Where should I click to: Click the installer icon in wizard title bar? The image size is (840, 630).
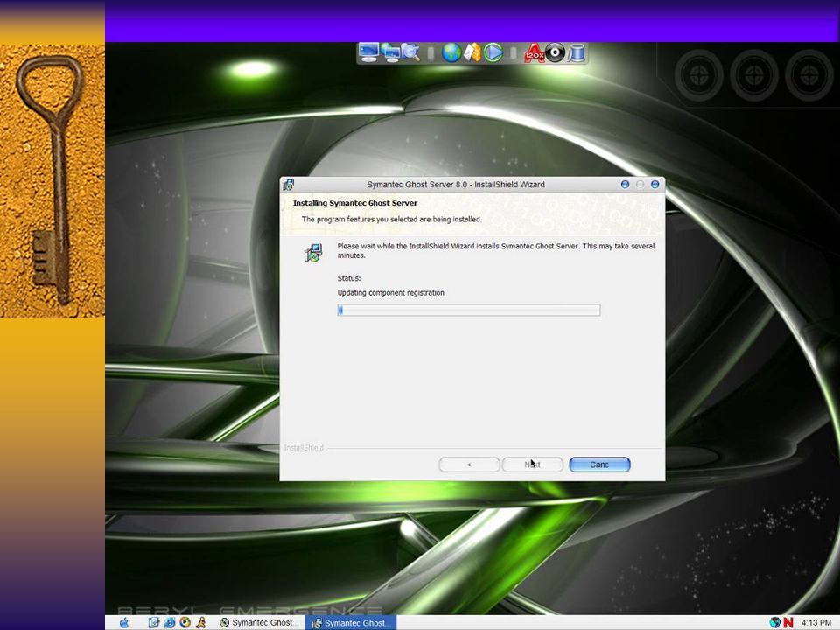[x=288, y=185]
